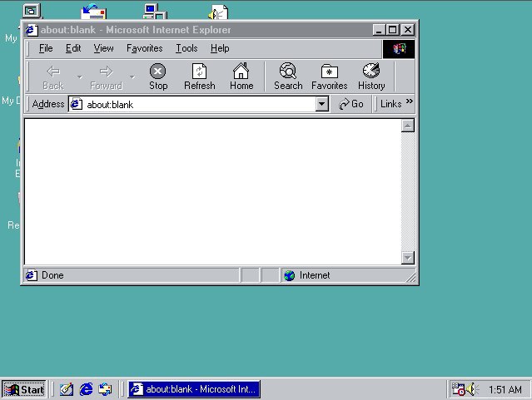Click into the about:blank address field

pos(200,104)
